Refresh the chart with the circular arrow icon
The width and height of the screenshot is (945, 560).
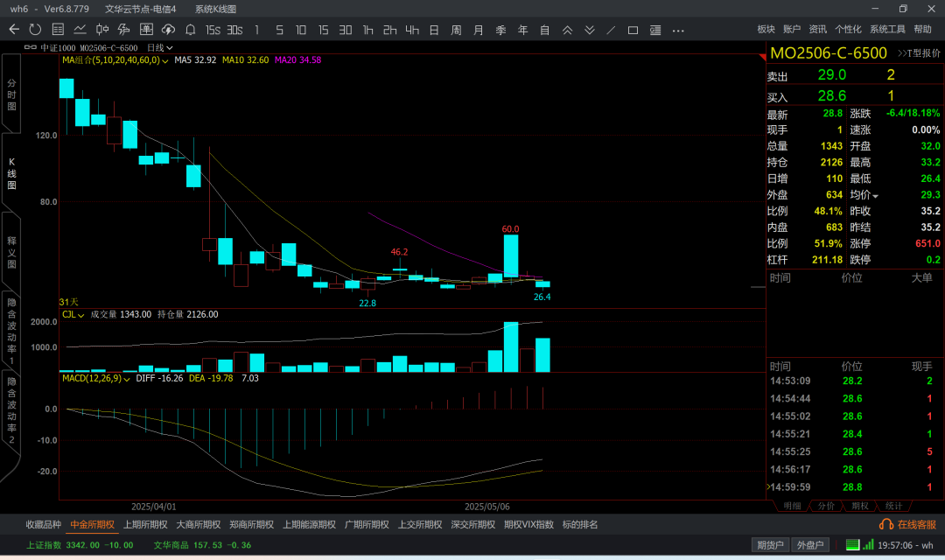pyautogui.click(x=35, y=30)
